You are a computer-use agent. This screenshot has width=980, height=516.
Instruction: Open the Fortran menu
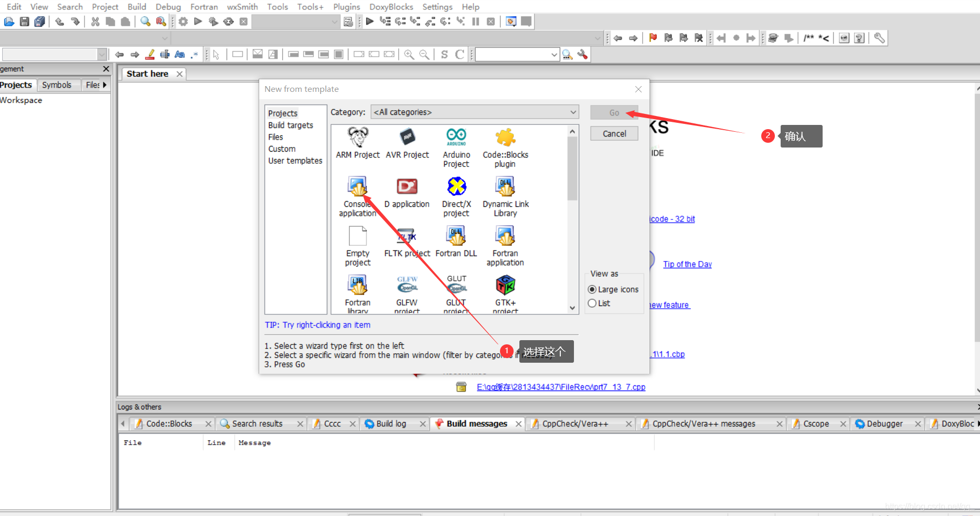pyautogui.click(x=204, y=7)
